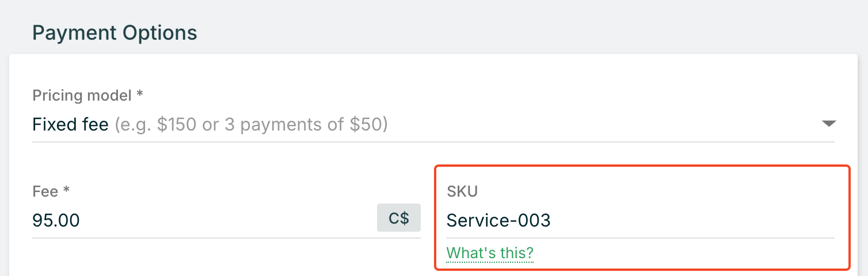Click the "SKU" field label
This screenshot has height=276, width=868.
pyautogui.click(x=462, y=191)
